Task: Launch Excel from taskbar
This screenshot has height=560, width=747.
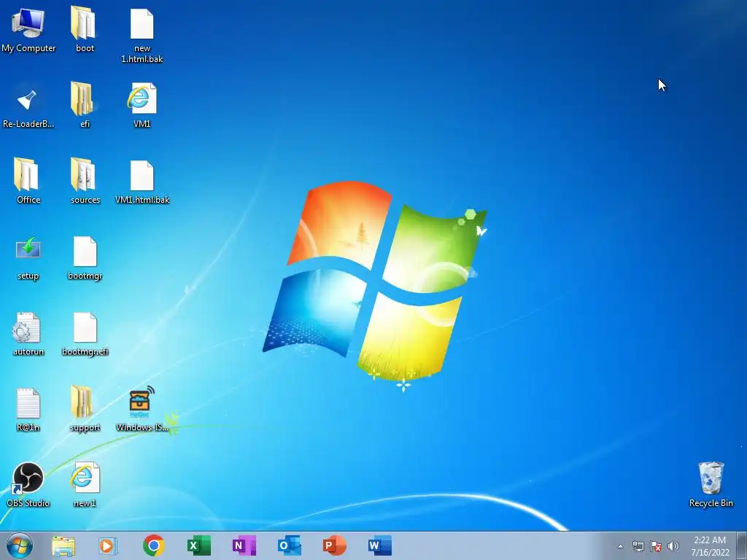Action: (x=198, y=545)
